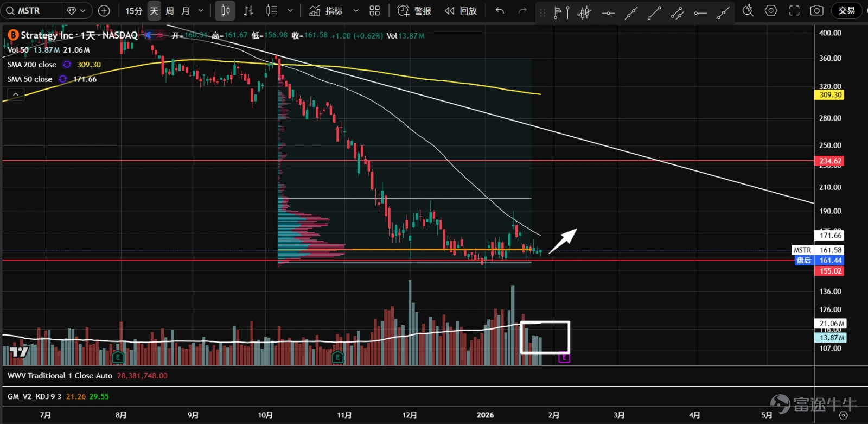Select GM_V2_KDJ indicator legend
This screenshot has width=868, height=424.
point(35,397)
